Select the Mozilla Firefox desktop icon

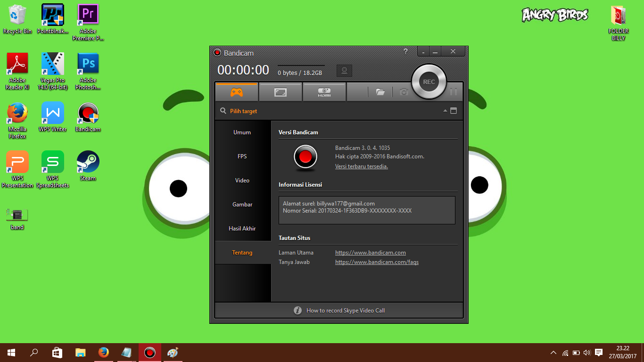(x=17, y=121)
